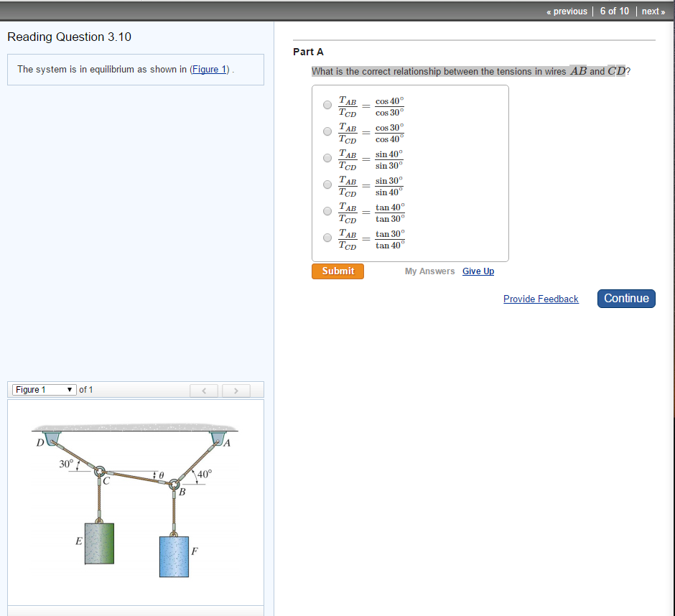
Task: Click the Continue button
Action: tap(626, 299)
